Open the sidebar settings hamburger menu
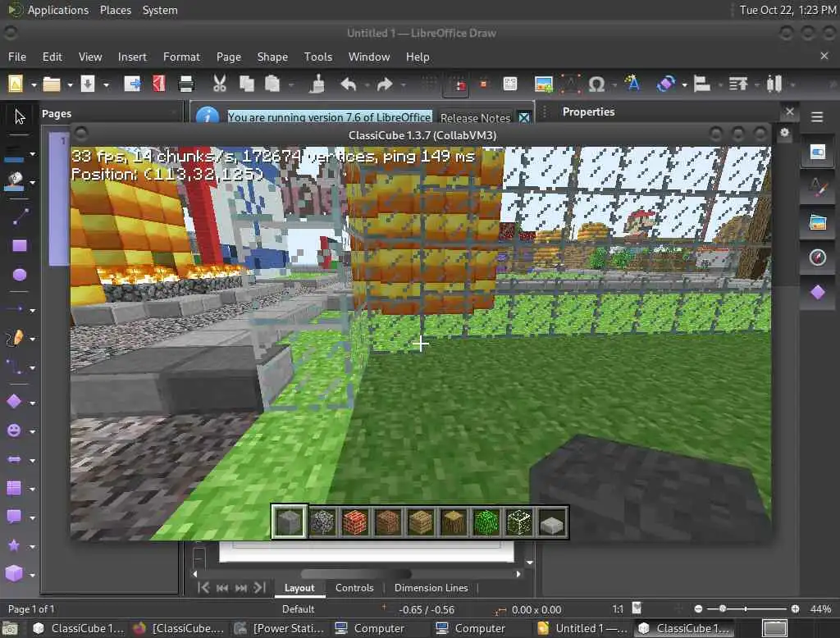The height and width of the screenshot is (638, 840). click(x=817, y=116)
